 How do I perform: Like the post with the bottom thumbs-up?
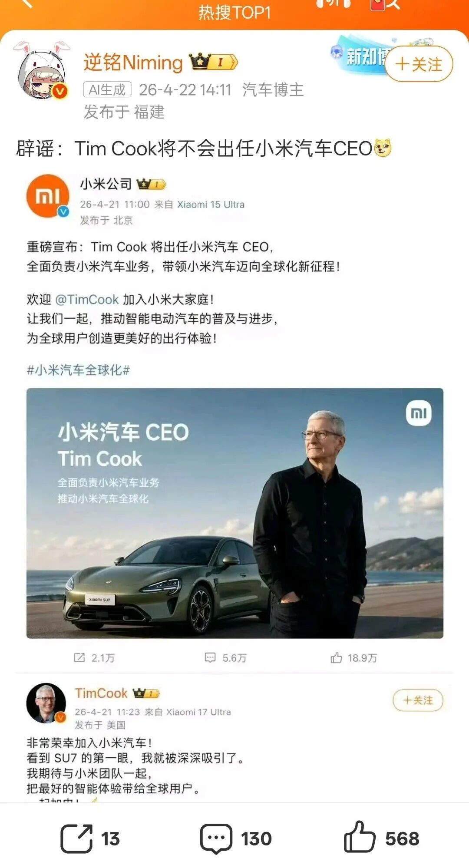pos(360,837)
